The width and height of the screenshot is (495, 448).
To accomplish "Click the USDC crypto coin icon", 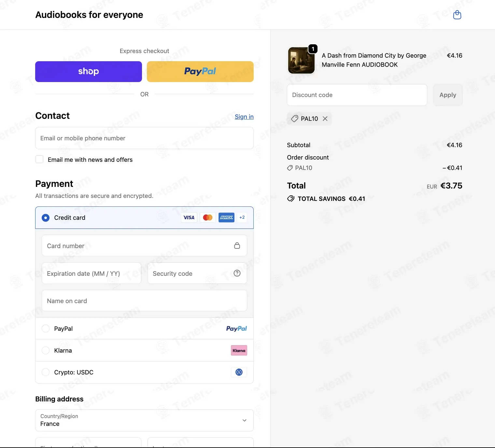I will click(239, 372).
